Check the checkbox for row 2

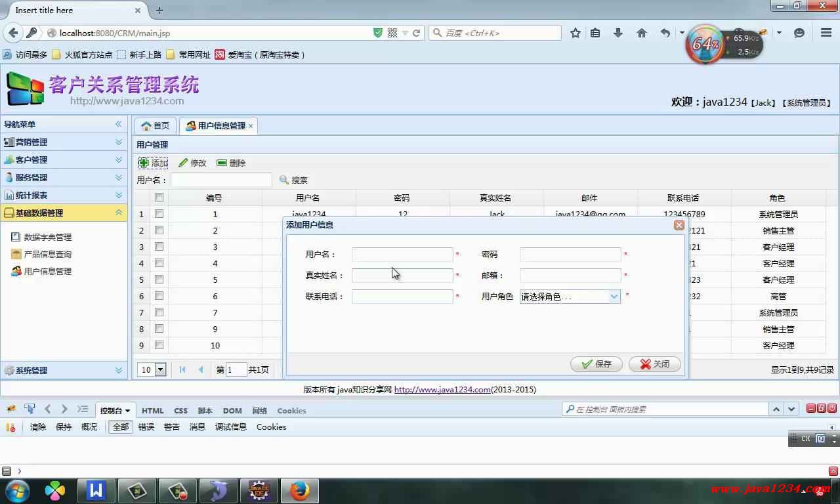point(159,230)
